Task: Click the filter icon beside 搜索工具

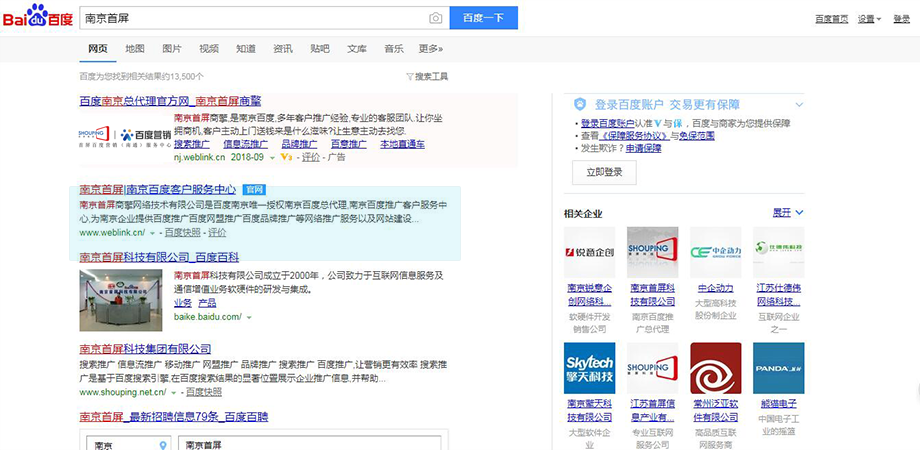Action: tap(410, 77)
